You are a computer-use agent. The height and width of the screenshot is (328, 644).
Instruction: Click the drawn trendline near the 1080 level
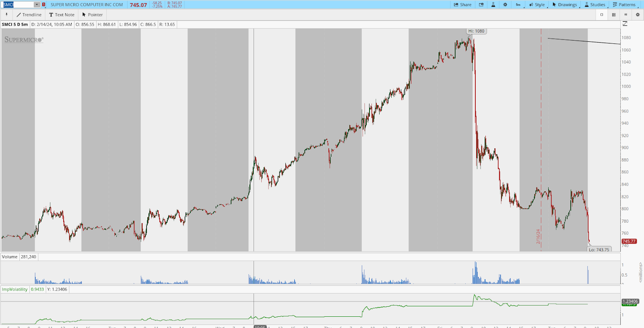point(584,41)
